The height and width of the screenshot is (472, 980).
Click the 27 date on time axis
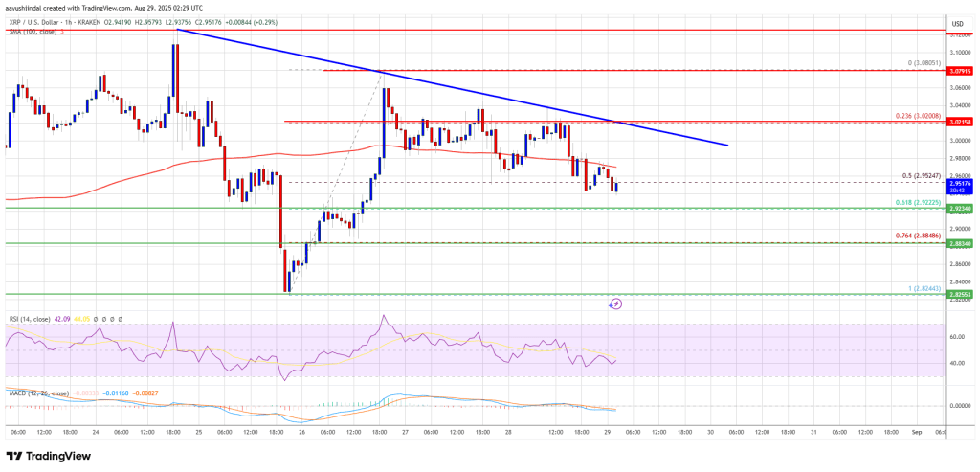pos(402,432)
